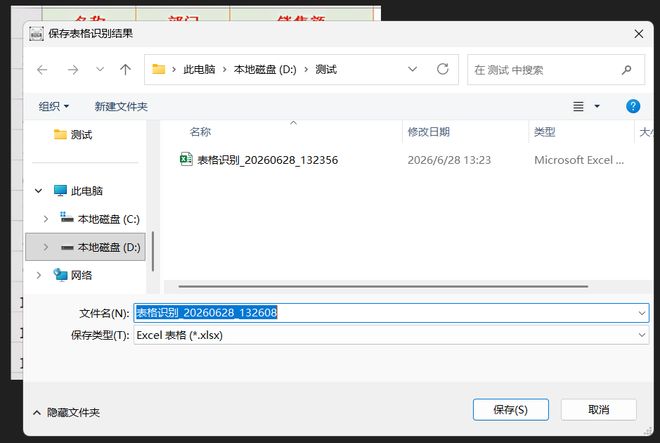Expand address bar history dropdown
The width and height of the screenshot is (660, 443).
412,69
